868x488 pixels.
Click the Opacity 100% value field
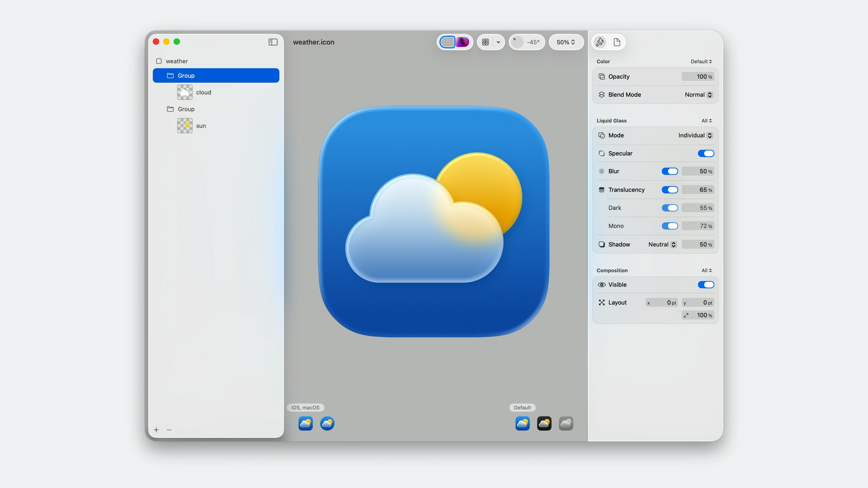point(698,76)
